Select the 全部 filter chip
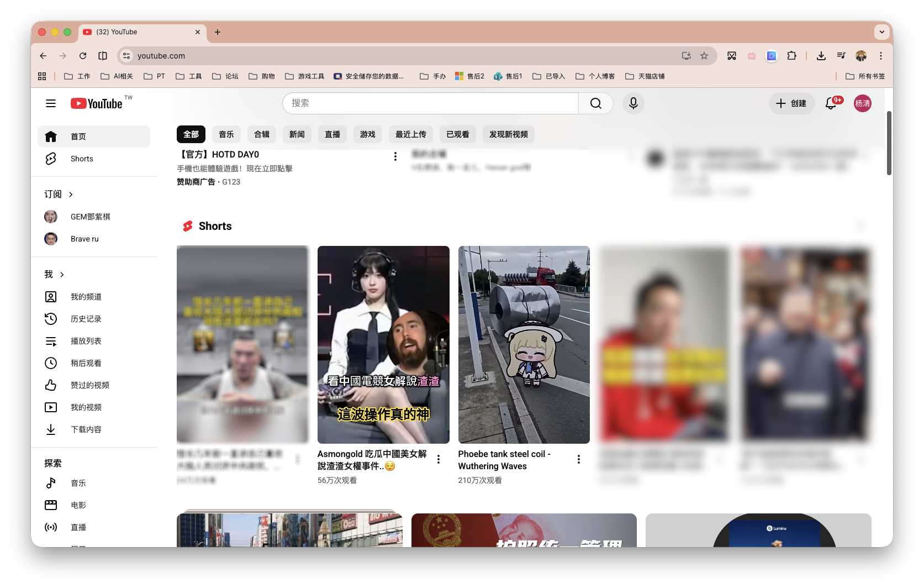Image resolution: width=924 pixels, height=588 pixels. click(191, 134)
